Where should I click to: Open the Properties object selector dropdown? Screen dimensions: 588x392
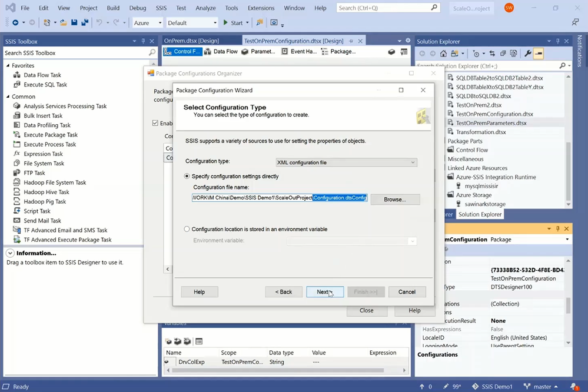(x=567, y=240)
